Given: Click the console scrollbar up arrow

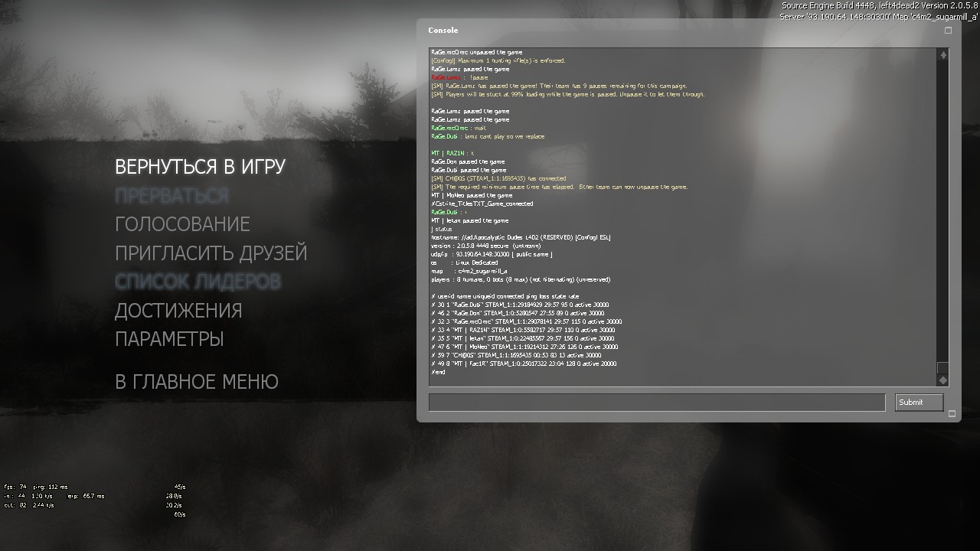Looking at the screenshot, I should 943,54.
